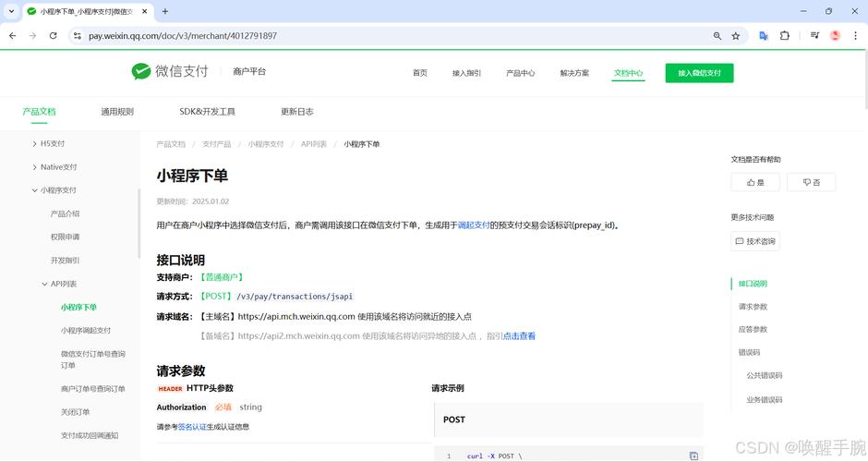
Task: Click 小程序支付 breadcrumb link
Action: (x=266, y=144)
